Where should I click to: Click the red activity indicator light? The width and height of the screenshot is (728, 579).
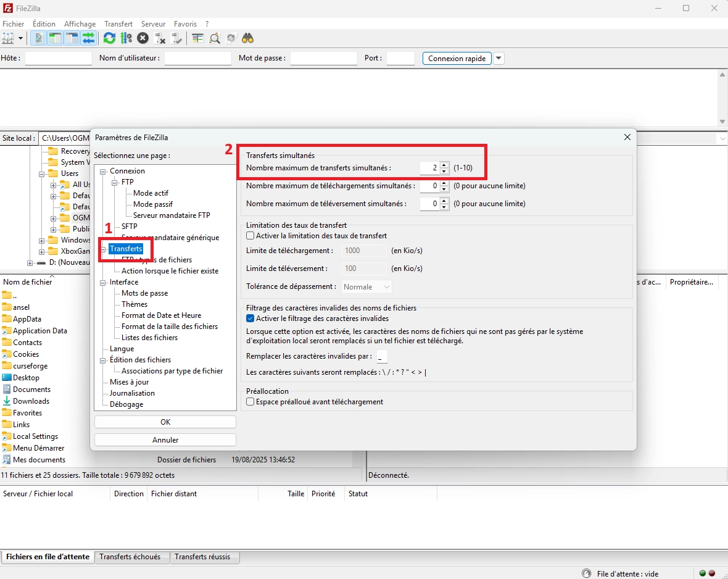tap(712, 573)
